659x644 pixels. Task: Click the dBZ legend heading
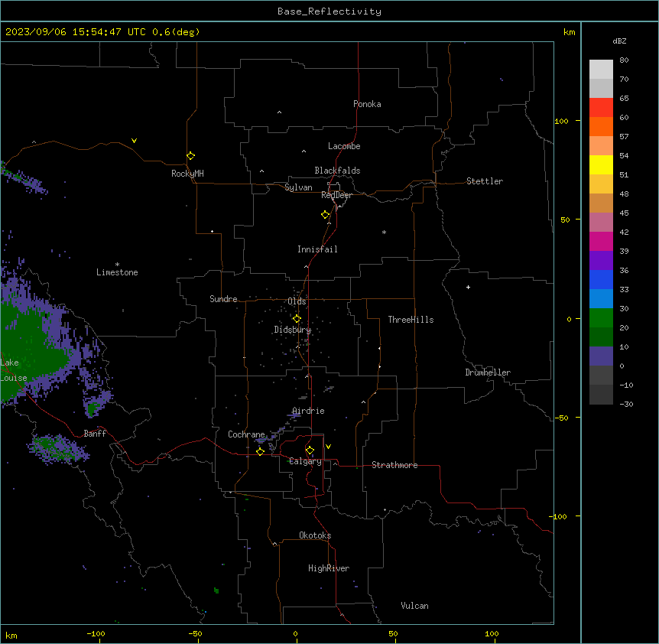coord(619,41)
